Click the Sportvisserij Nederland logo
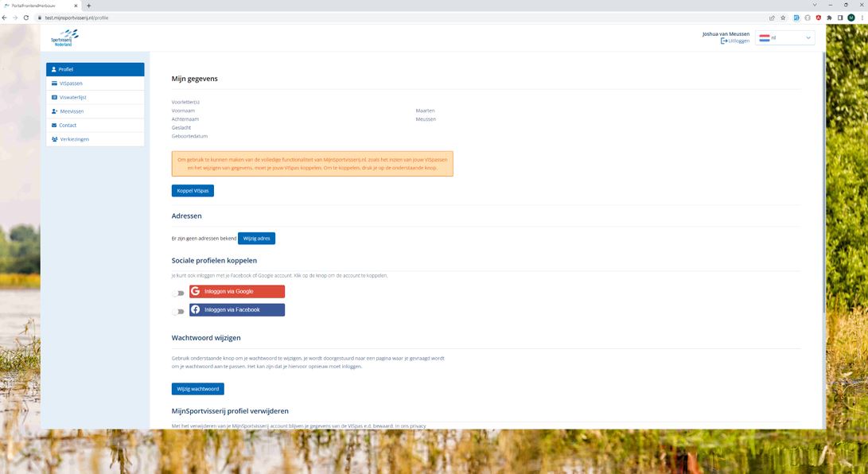This screenshot has height=474, width=868. 64,37
